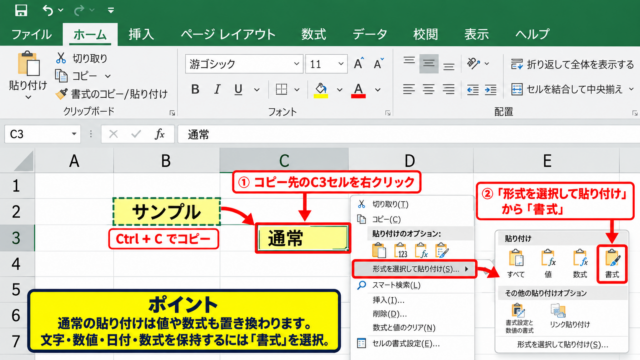Viewport: 640px width, 360px height.
Task: Click the formula fx paste option icon
Action: (421, 250)
